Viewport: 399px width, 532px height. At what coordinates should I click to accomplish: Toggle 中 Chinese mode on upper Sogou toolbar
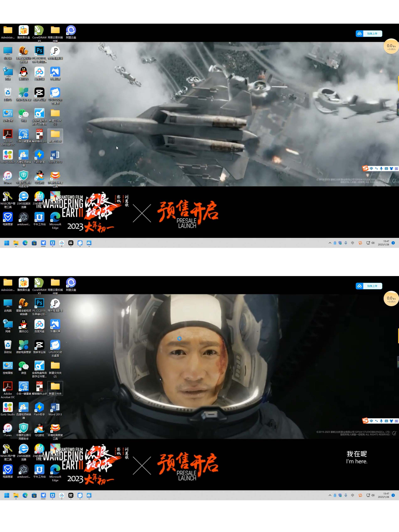(x=371, y=169)
